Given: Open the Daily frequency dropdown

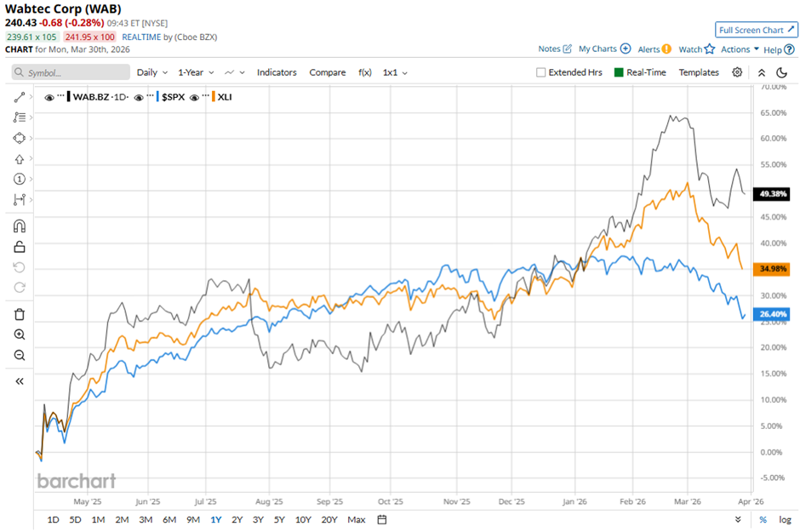Looking at the screenshot, I should point(151,72).
